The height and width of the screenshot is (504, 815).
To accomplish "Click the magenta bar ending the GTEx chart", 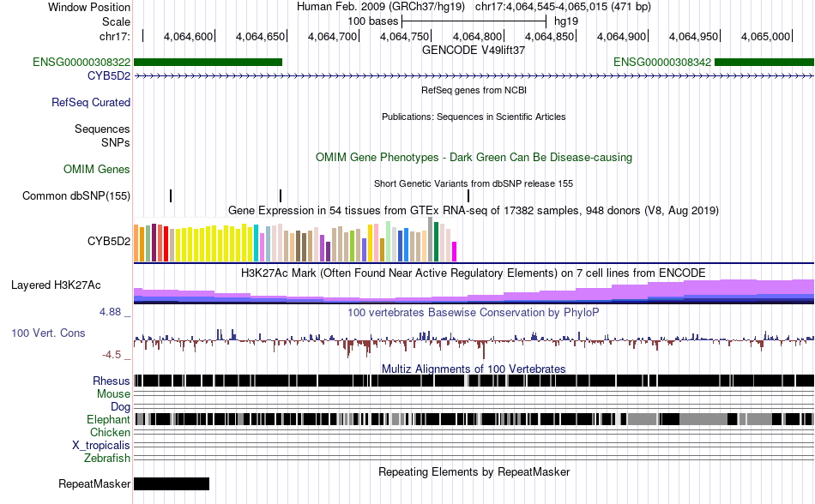I will pos(455,251).
